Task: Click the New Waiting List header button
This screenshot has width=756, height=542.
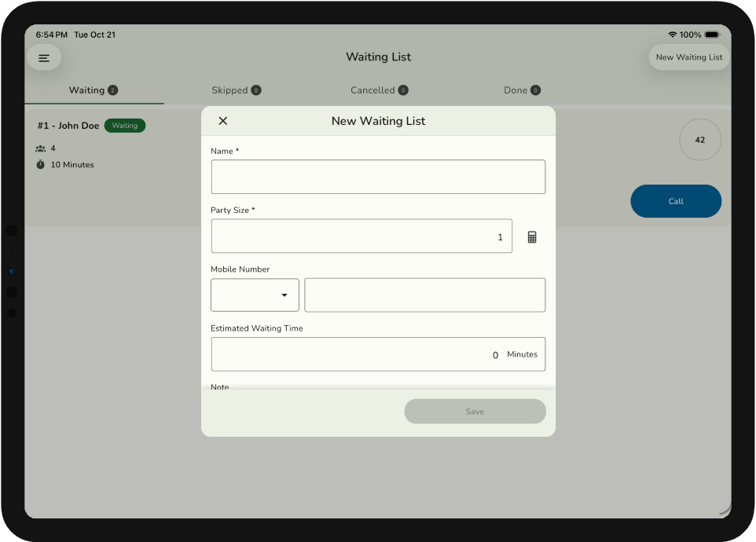Action: click(x=688, y=57)
